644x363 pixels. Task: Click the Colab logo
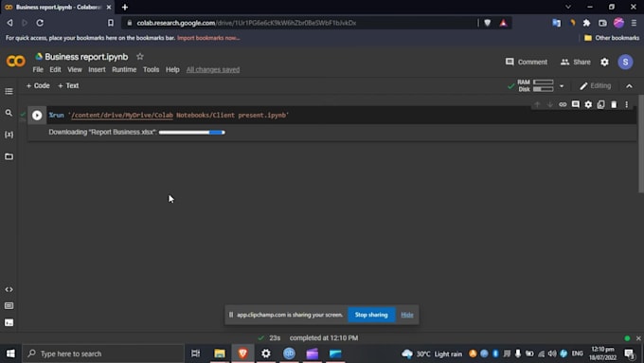tap(15, 62)
